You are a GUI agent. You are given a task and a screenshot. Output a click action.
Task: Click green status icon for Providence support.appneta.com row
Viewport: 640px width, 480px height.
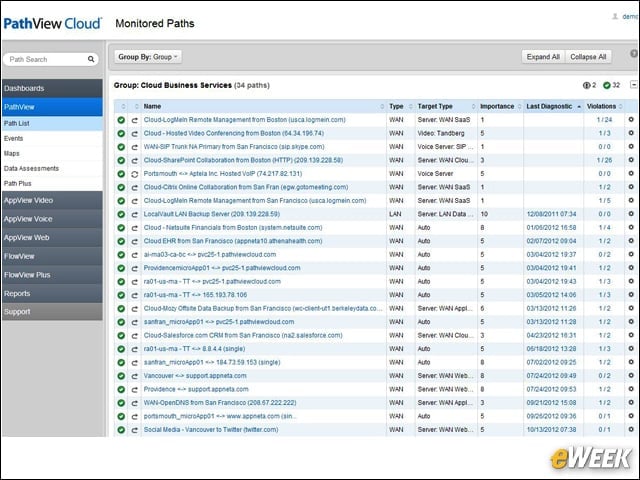click(x=121, y=389)
